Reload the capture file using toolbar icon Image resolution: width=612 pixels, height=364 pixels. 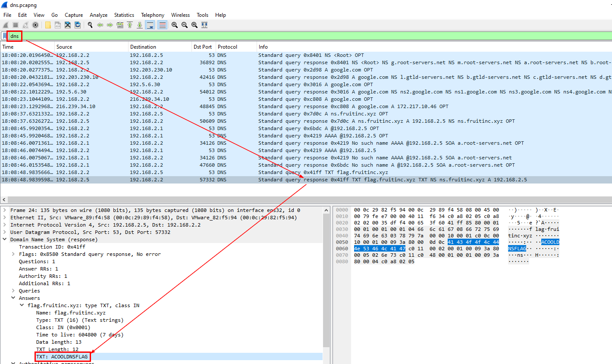pos(78,25)
